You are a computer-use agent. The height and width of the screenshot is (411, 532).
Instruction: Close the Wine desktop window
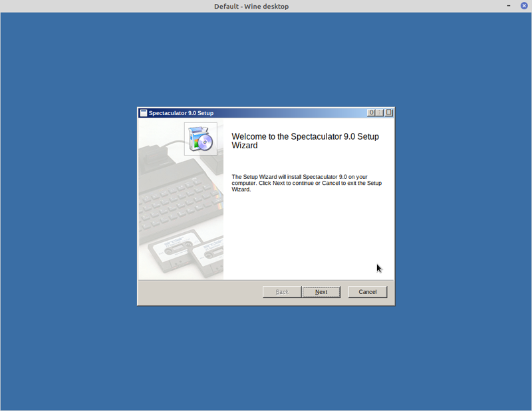click(523, 6)
